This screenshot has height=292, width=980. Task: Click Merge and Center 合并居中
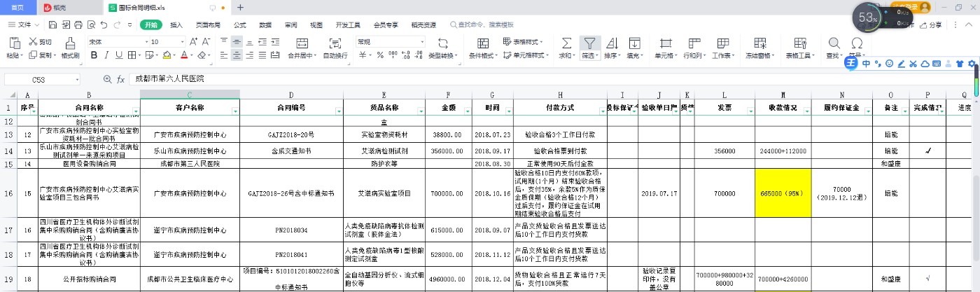click(302, 48)
